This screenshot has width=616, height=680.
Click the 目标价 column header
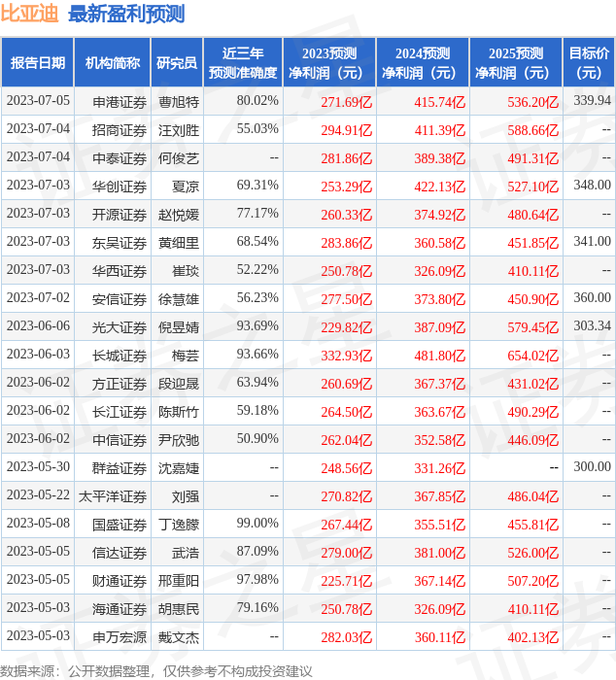tap(589, 63)
